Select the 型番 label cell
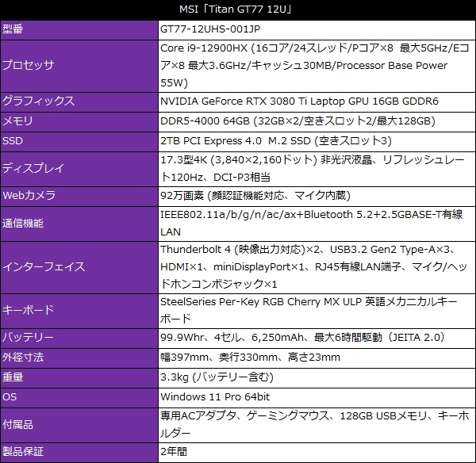 coord(79,30)
